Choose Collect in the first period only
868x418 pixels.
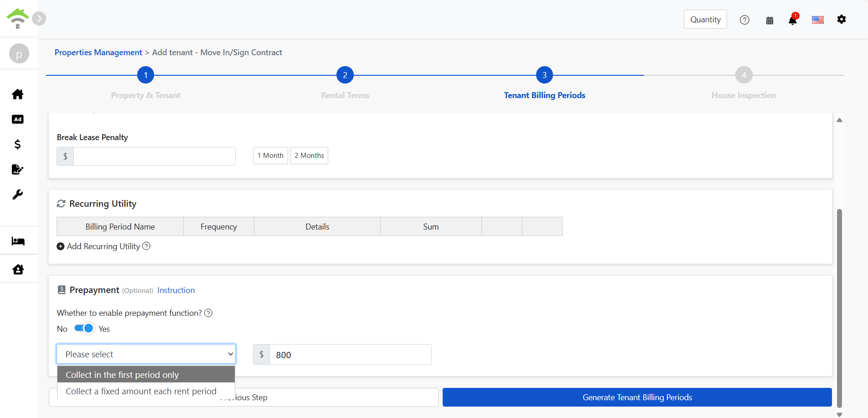(x=146, y=375)
